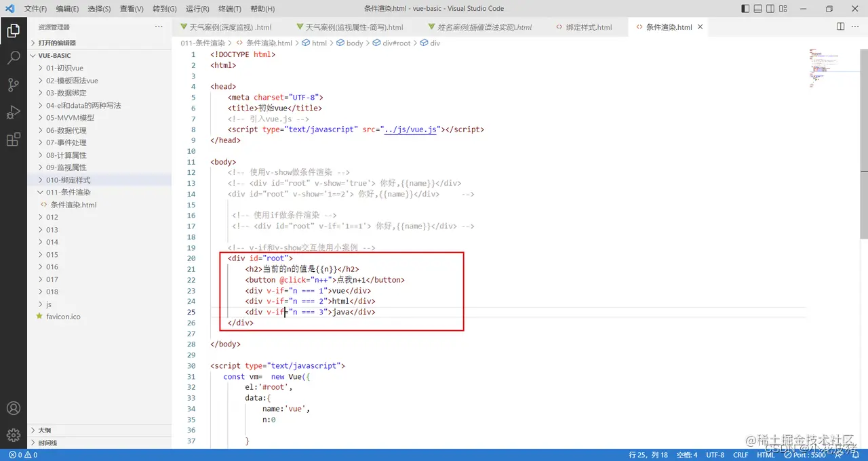Expand the 012 folder
Image resolution: width=868 pixels, height=461 pixels.
click(100, 217)
